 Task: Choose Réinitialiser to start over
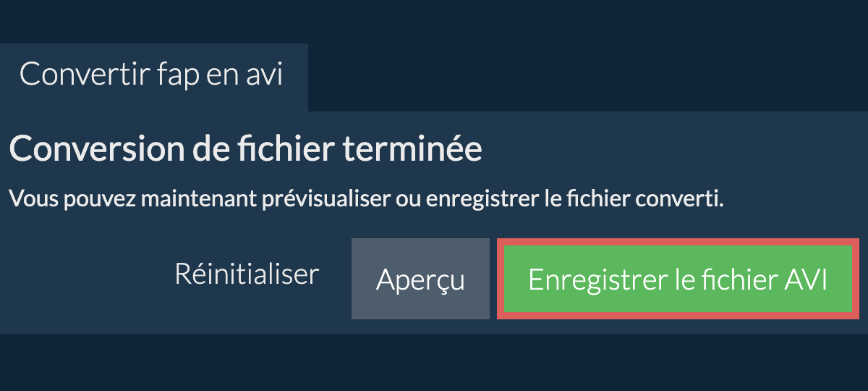click(x=247, y=274)
